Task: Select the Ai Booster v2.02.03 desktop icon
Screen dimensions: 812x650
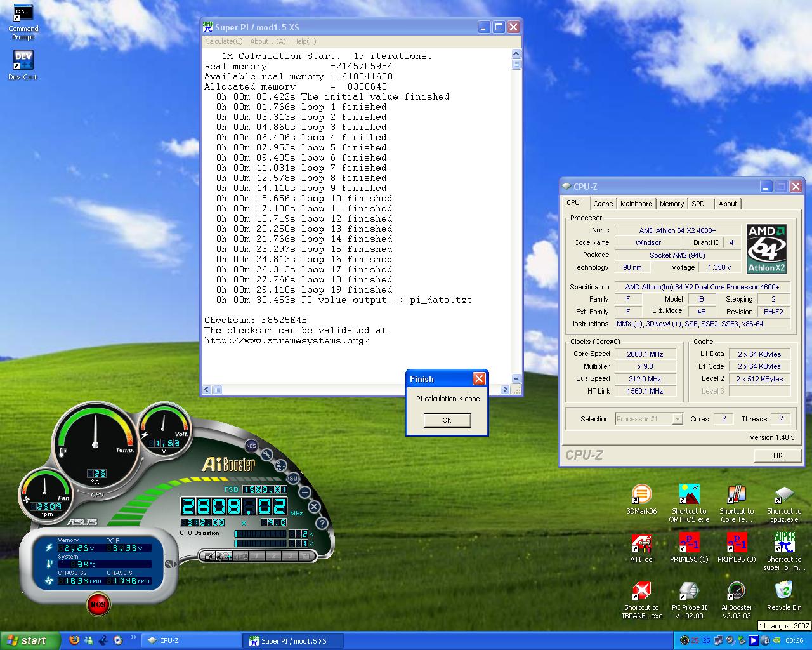Action: [x=737, y=600]
